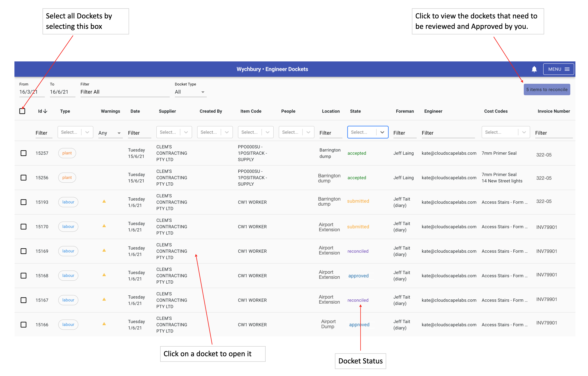This screenshot has height=376, width=588.
Task: Open the MENU button
Action: click(x=558, y=69)
